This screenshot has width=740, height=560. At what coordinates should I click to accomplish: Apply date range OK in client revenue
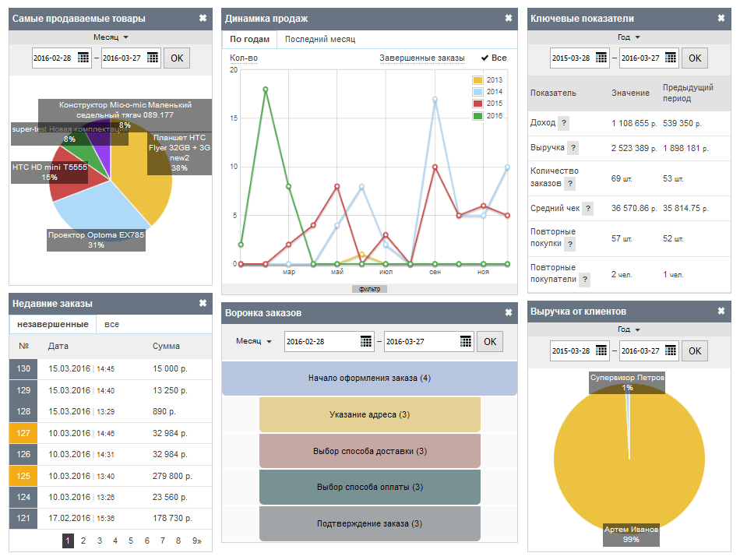pos(695,350)
